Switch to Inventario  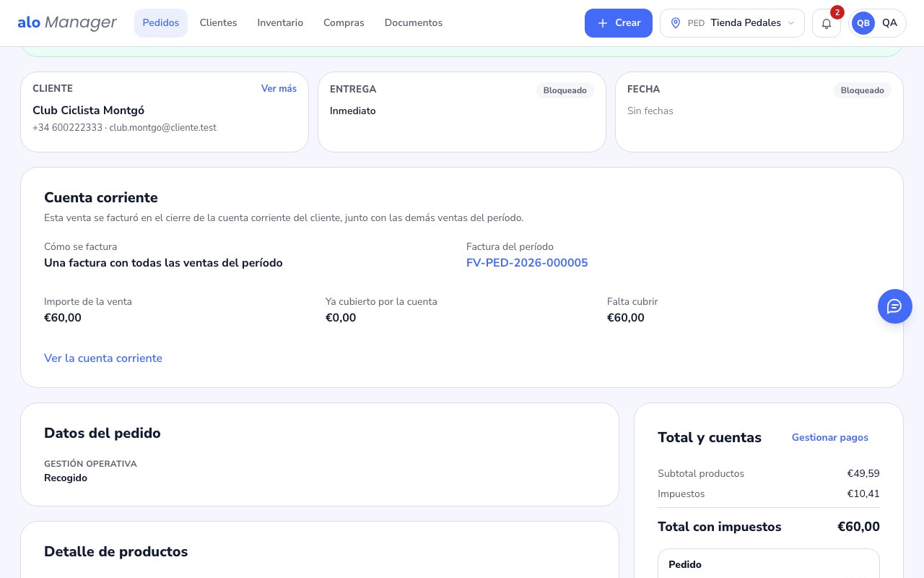[280, 23]
